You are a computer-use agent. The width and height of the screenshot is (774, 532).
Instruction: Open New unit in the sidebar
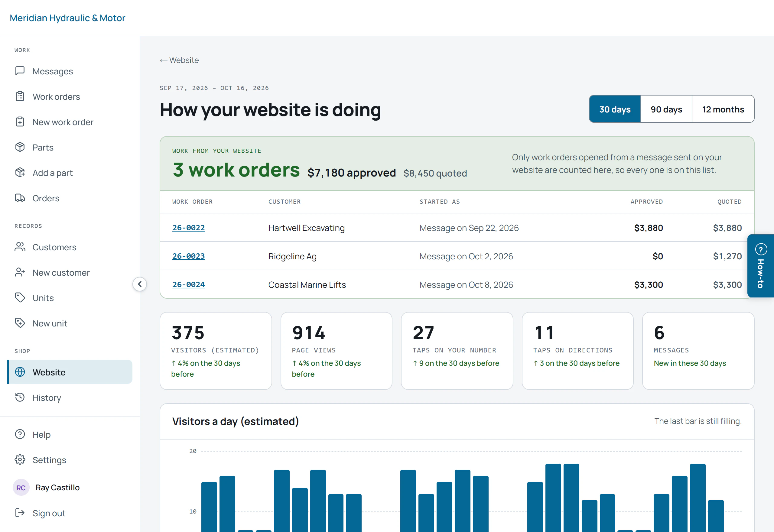pyautogui.click(x=70, y=323)
